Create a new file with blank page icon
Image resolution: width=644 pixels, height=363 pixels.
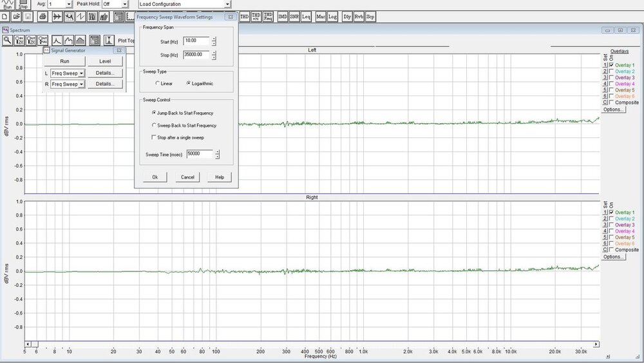click(5, 17)
